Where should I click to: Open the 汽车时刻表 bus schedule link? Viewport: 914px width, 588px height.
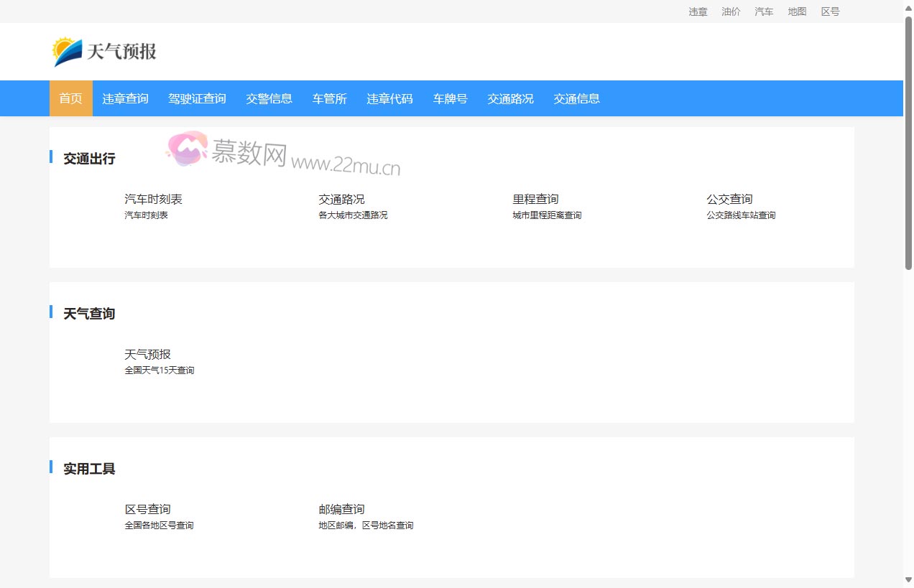(153, 199)
